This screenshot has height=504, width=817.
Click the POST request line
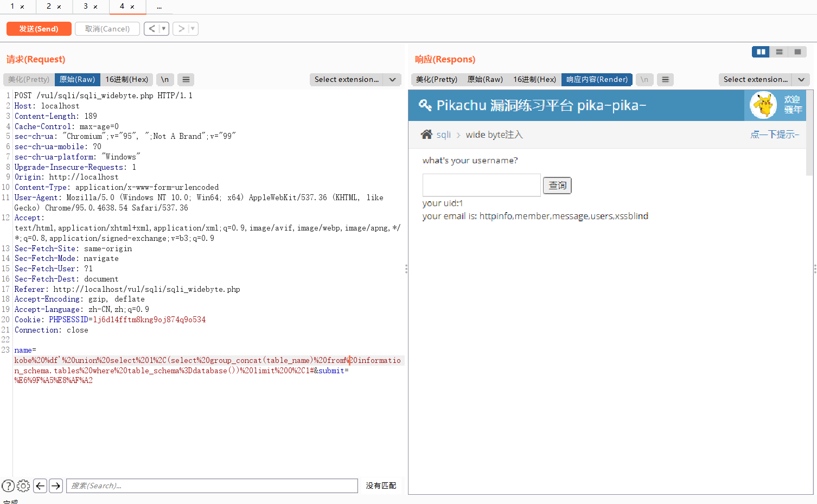click(103, 95)
